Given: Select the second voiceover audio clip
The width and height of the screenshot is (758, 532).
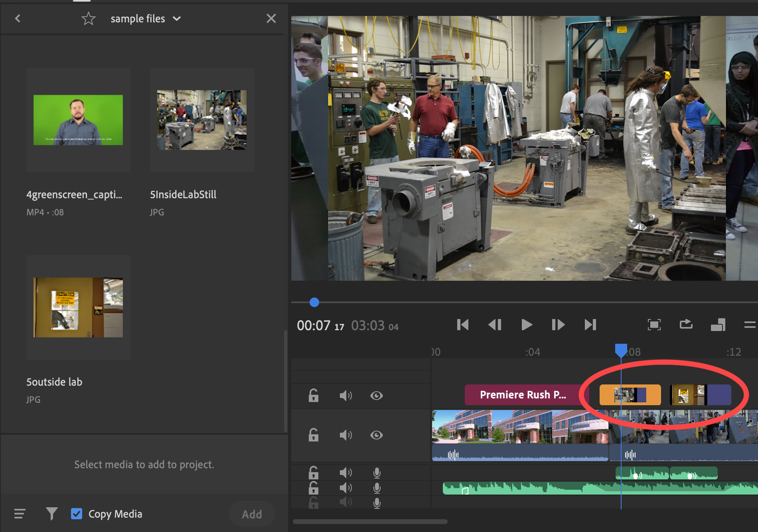Looking at the screenshot, I should point(694,473).
